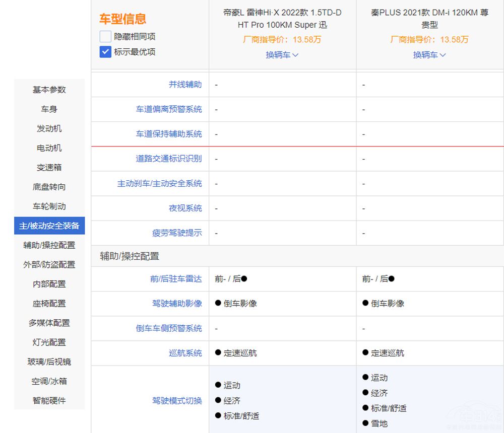Open the 疲劳驾驶提示 parameter link
This screenshot has width=504, height=433.
[177, 233]
